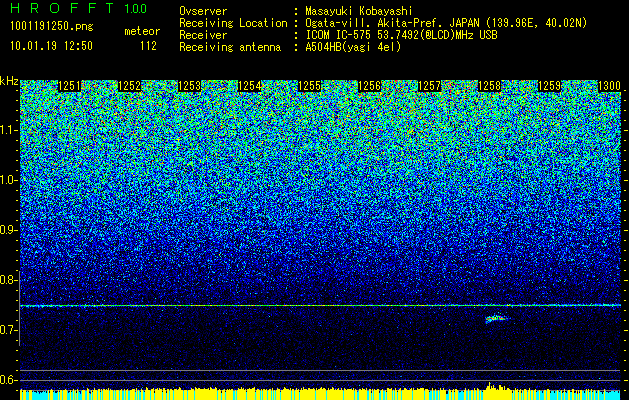Click the 0.6 frequency axis label
This screenshot has height=400, width=629.
coord(9,380)
